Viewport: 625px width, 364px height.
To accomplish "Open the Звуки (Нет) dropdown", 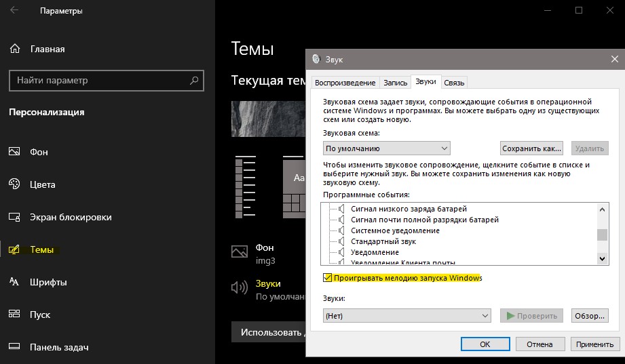I will pyautogui.click(x=407, y=315).
